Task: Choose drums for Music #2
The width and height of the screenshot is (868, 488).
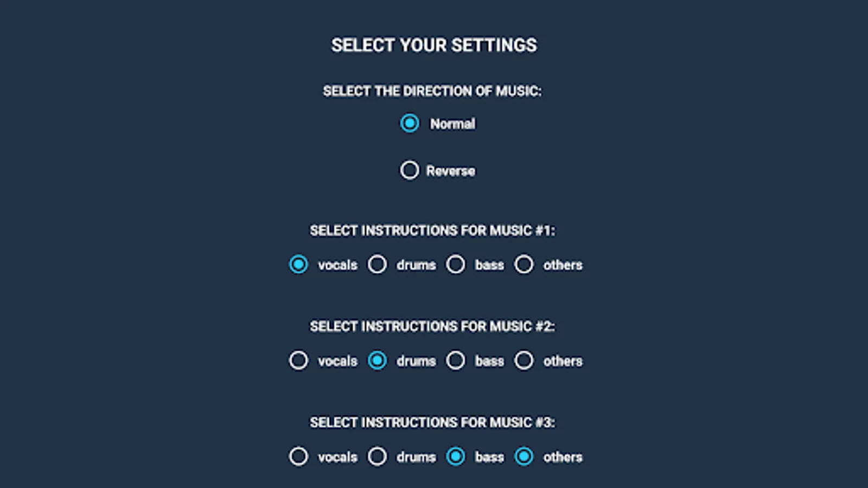Action: (378, 360)
